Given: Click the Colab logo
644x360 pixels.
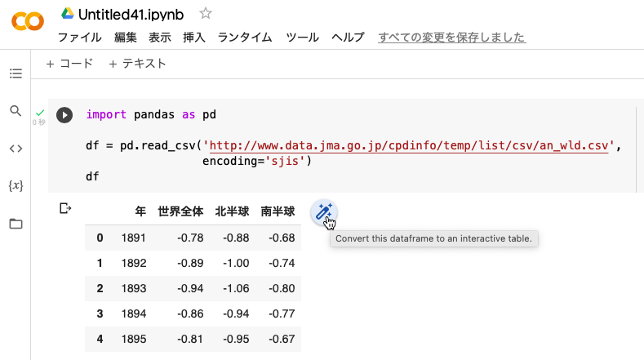Looking at the screenshot, I should [28, 21].
